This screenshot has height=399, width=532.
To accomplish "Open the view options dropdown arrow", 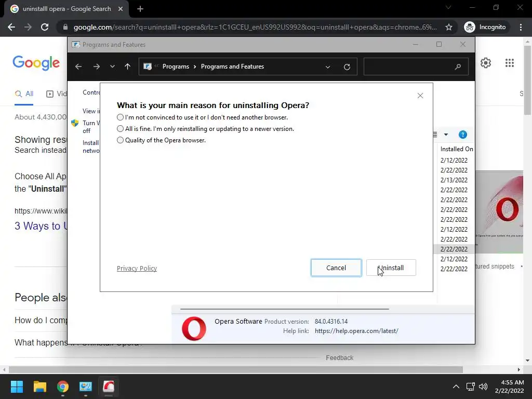I will coord(446,135).
